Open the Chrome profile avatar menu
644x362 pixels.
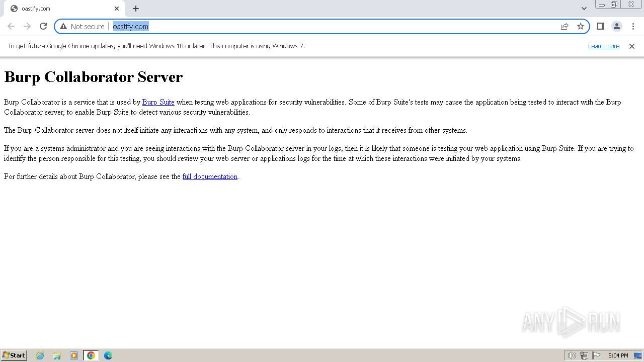pyautogui.click(x=616, y=26)
